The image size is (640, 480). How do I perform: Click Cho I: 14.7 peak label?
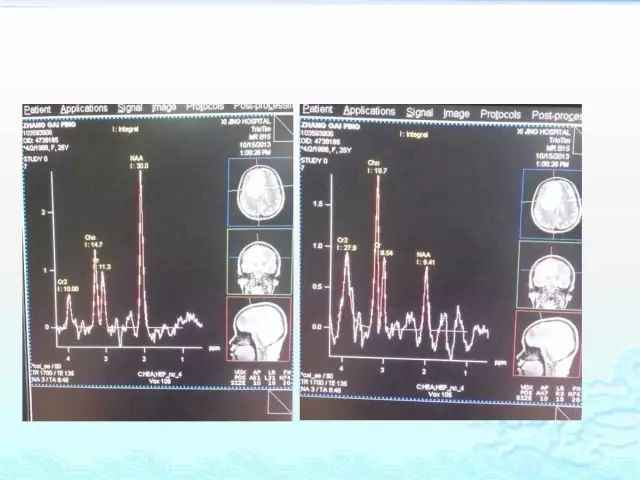93,241
